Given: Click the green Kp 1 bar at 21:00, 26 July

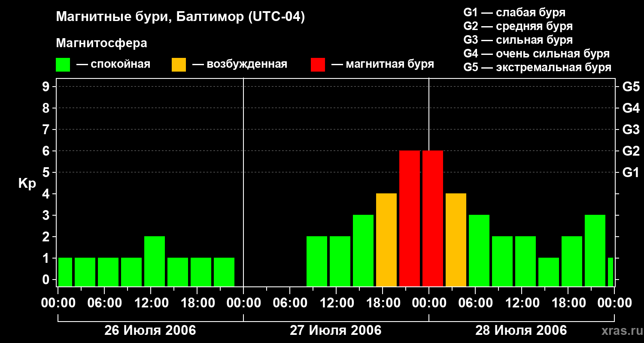Looking at the screenshot, I should click(x=224, y=272).
